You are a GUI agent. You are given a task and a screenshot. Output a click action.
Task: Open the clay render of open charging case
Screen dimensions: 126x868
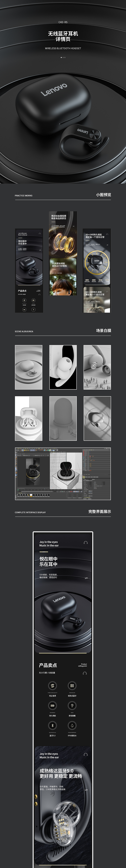29,418
